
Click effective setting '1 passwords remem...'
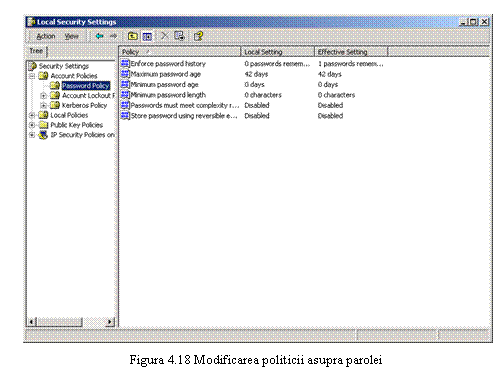pyautogui.click(x=350, y=64)
